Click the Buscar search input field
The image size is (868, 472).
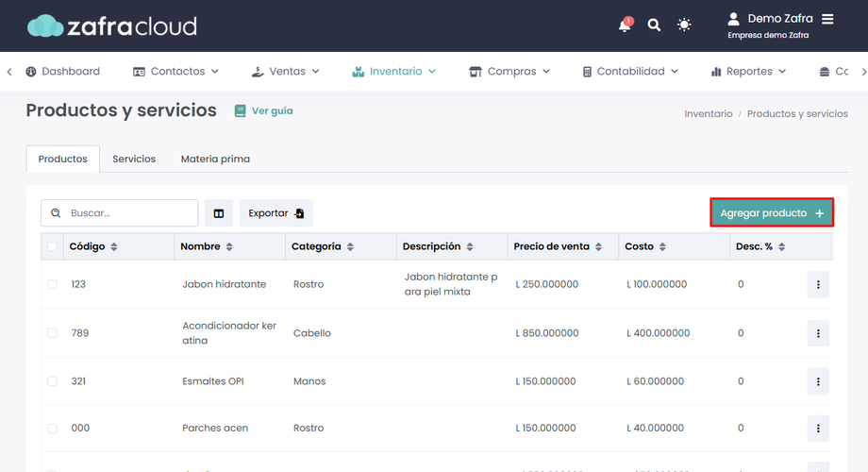coord(129,213)
